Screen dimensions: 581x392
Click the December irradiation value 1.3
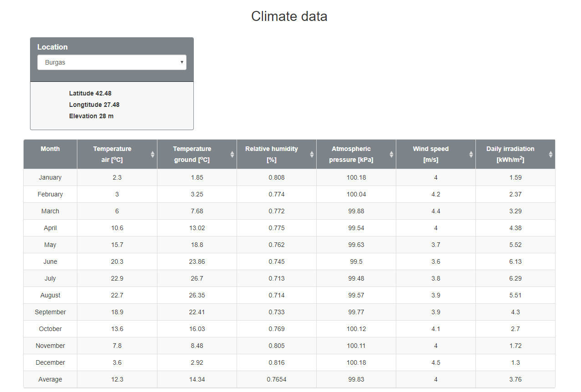click(x=515, y=362)
